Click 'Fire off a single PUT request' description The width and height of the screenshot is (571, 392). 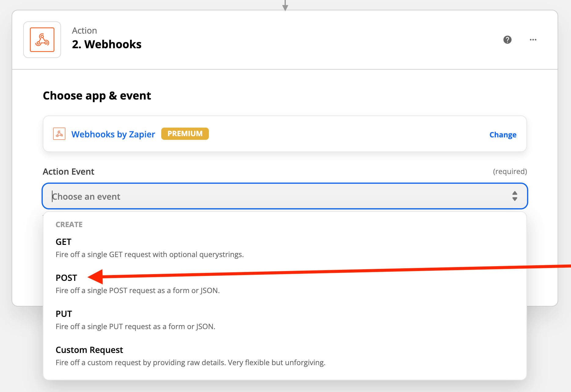click(136, 327)
